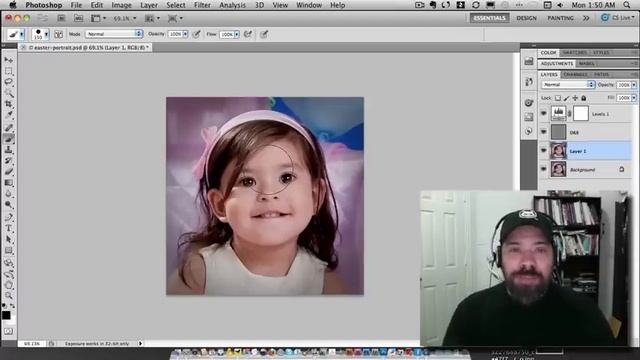Toggle Quick Mask mode
This screenshot has height=360, width=640.
coord(9,331)
